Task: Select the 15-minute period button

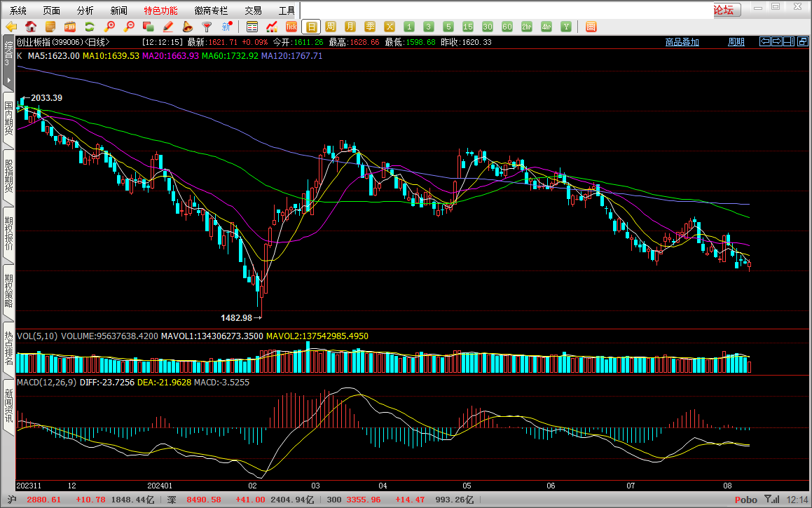Action: click(467, 27)
